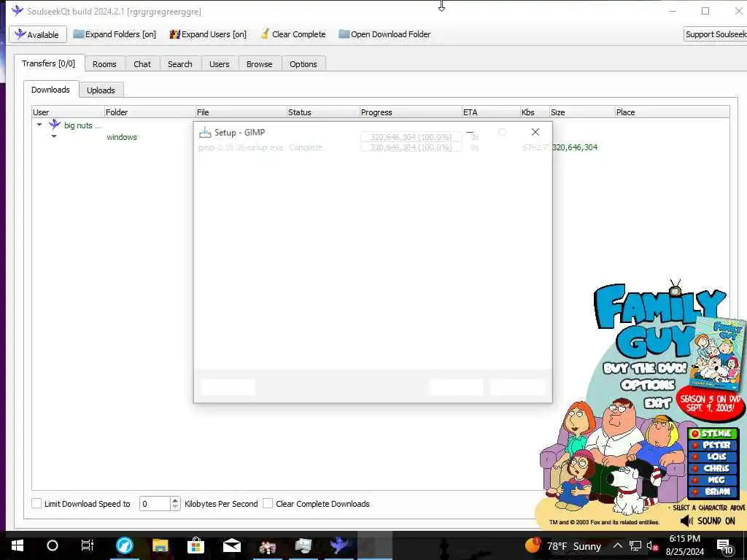Select the MEG character button
The image size is (747, 560).
pyautogui.click(x=713, y=480)
